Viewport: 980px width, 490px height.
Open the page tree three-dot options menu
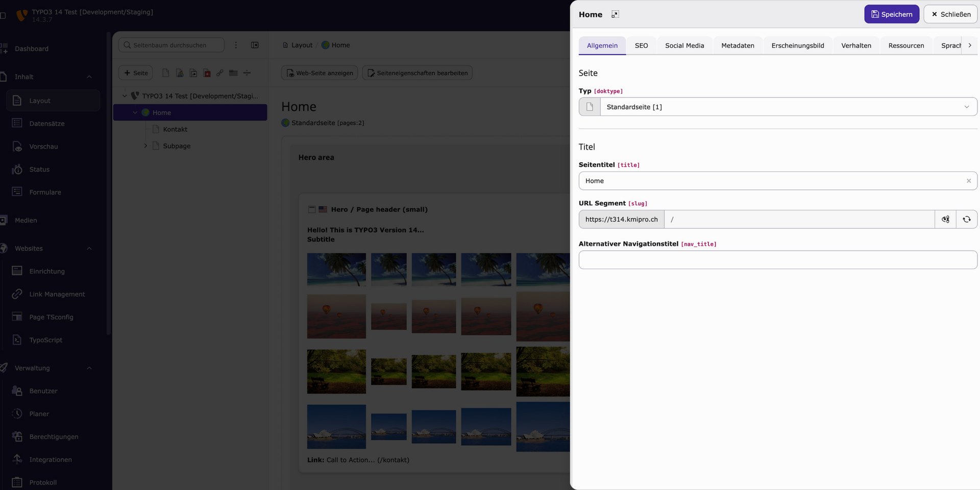(x=236, y=45)
